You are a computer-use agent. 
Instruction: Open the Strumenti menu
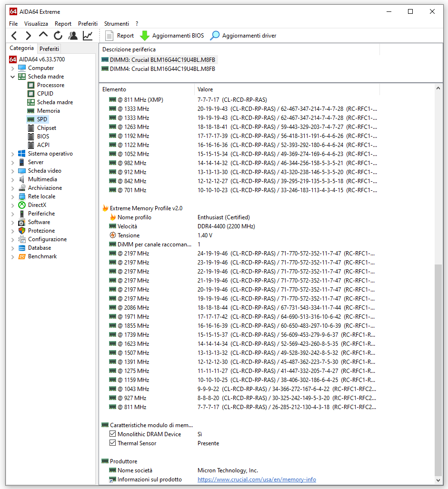[x=117, y=24]
